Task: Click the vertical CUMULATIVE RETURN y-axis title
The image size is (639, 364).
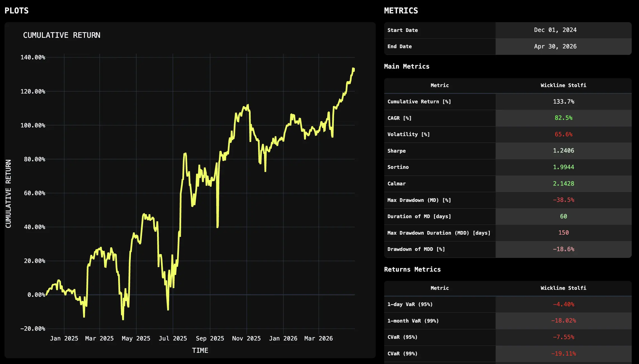Action: [8, 194]
